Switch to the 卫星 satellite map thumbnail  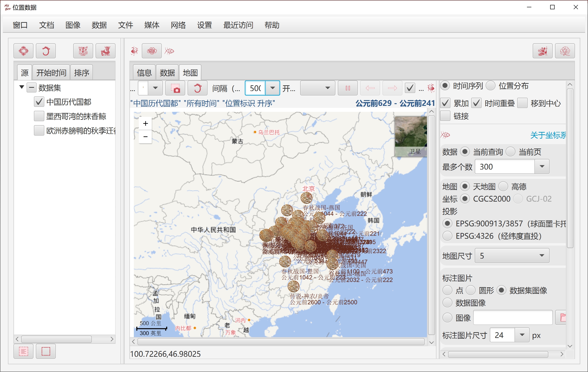(x=411, y=136)
